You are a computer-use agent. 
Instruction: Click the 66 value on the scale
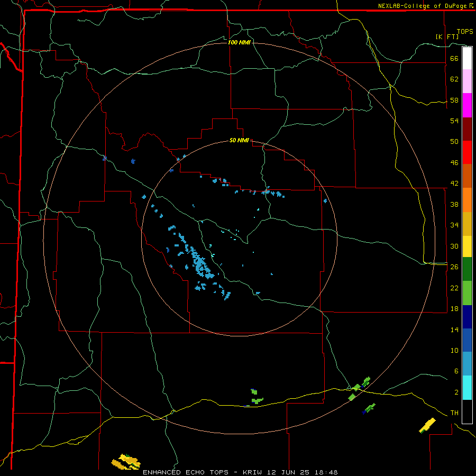pyautogui.click(x=454, y=58)
